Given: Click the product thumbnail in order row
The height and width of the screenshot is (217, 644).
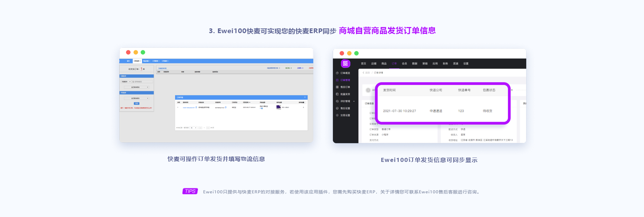Looking at the screenshot, I should [x=279, y=107].
